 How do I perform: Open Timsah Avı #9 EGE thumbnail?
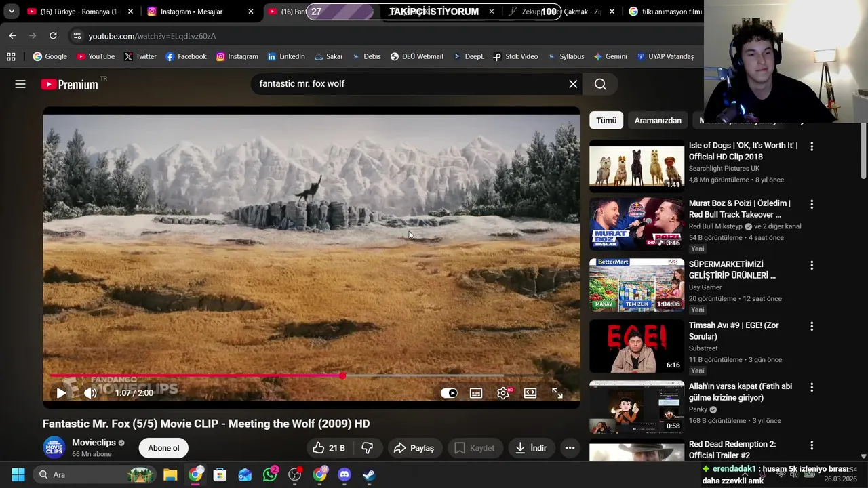coord(637,346)
